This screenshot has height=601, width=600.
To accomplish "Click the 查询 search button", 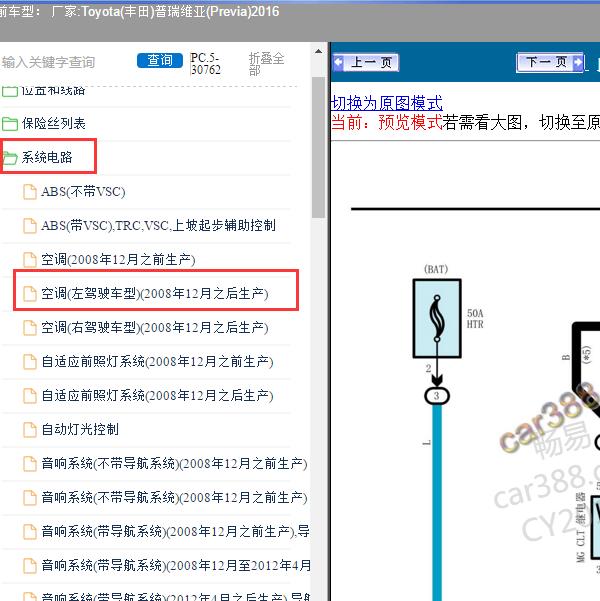I will [159, 61].
